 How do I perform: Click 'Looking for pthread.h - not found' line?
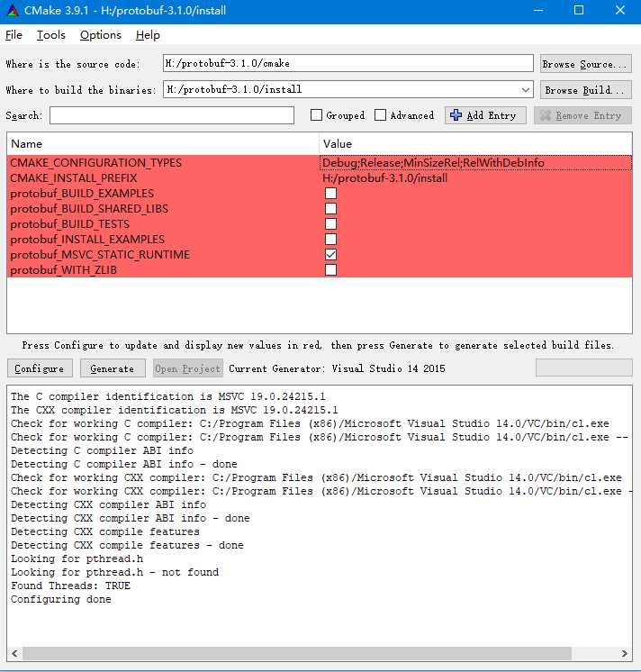click(x=114, y=572)
